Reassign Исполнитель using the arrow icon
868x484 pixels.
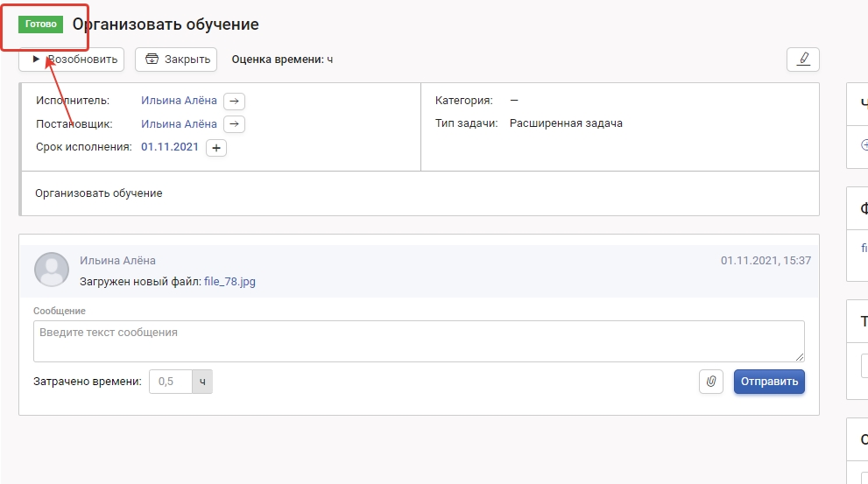point(234,101)
